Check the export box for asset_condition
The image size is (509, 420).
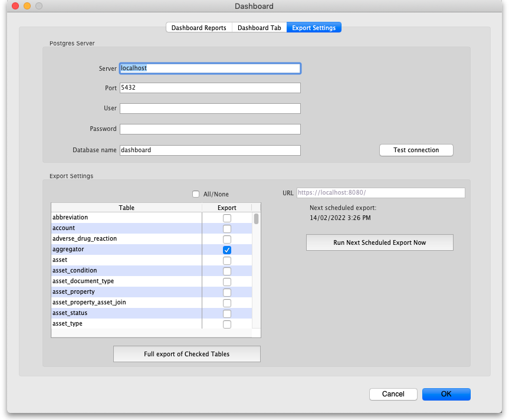[x=227, y=271]
